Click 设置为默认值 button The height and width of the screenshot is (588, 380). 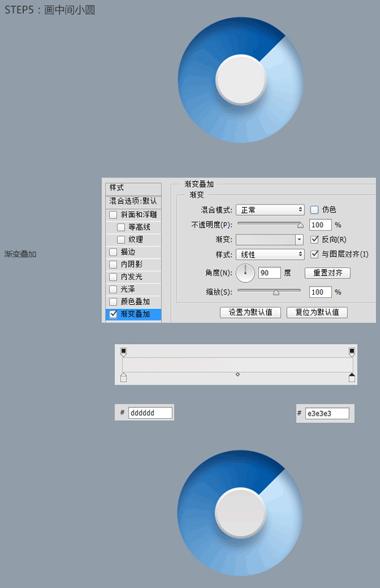pyautogui.click(x=250, y=313)
